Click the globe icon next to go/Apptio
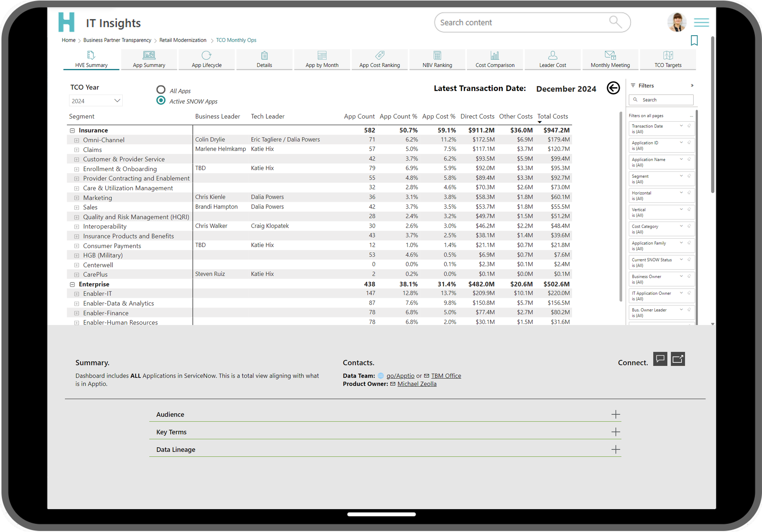 (381, 376)
